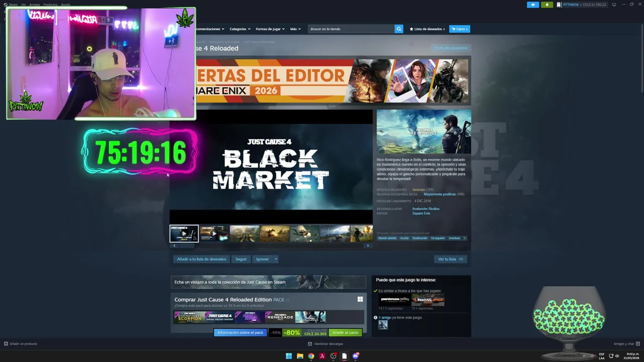This screenshot has height=362, width=644.
Task: Open the Deathstalker Scorpion pack item
Action: pos(189,317)
